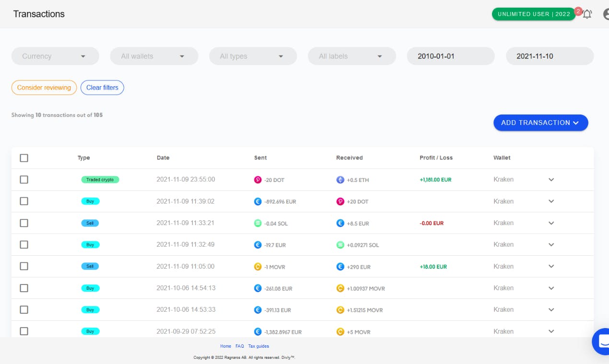Click the MOVR icon next to -1 MOVR
The image size is (609, 364).
click(258, 267)
